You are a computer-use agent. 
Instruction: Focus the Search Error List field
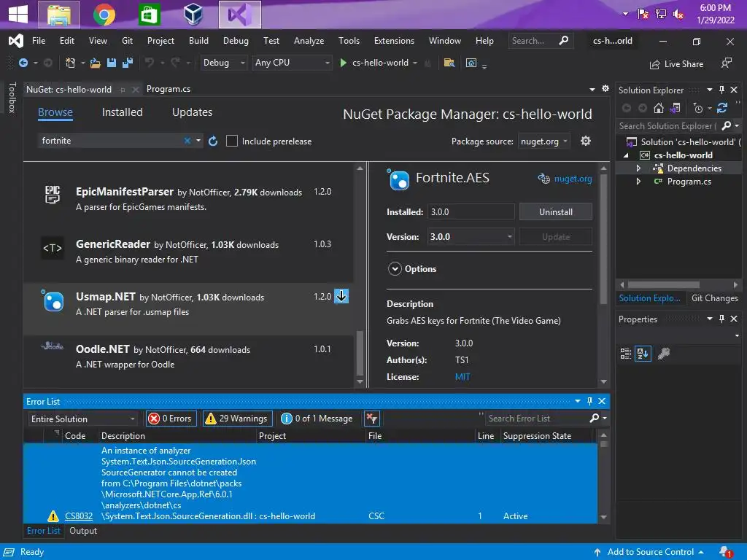click(x=538, y=419)
